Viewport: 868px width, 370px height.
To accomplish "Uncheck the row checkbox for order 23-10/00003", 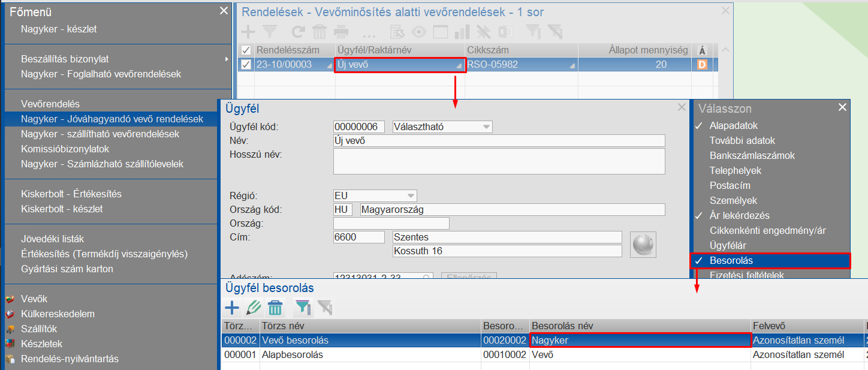I will [x=246, y=64].
